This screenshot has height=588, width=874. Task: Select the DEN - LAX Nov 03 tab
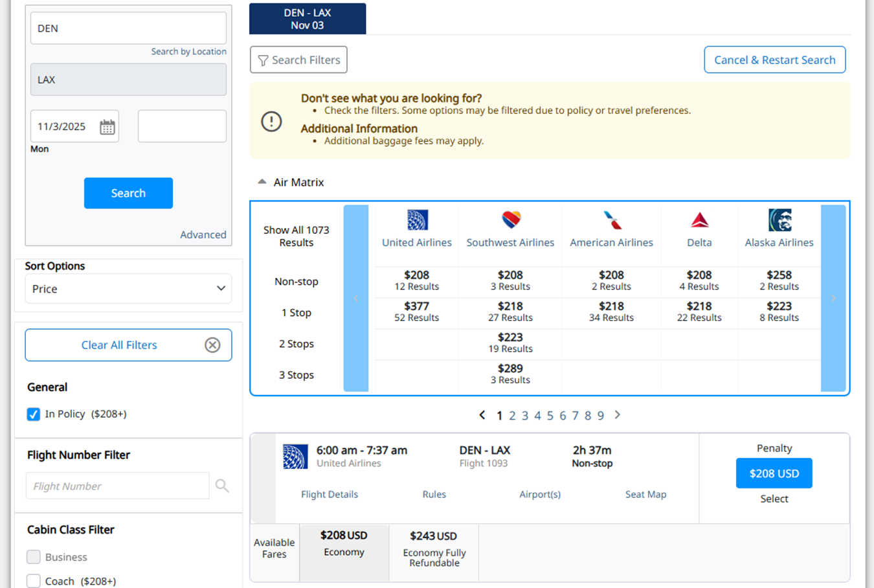pos(308,19)
